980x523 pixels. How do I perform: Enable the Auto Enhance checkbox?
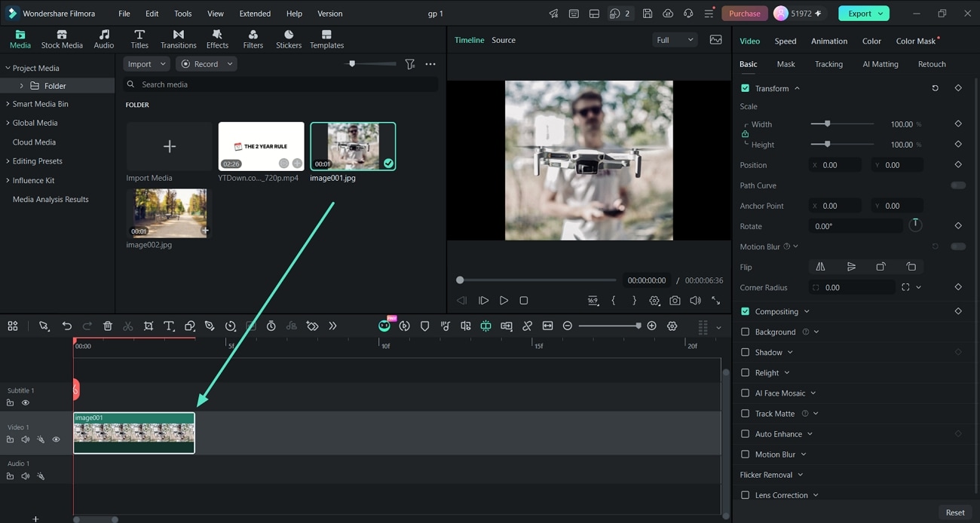745,434
